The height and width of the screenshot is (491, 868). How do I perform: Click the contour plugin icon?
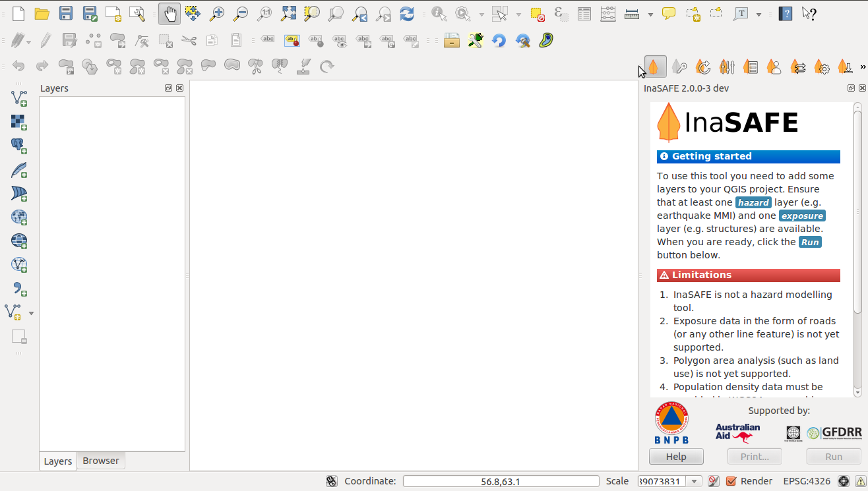pyautogui.click(x=546, y=40)
